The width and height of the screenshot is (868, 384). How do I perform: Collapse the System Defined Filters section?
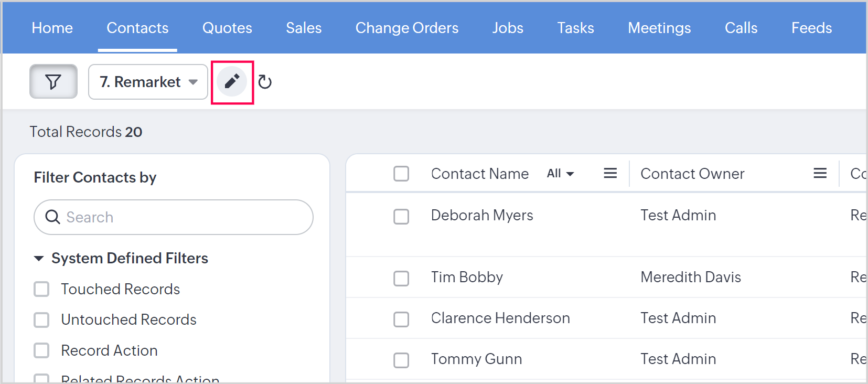[x=39, y=258]
